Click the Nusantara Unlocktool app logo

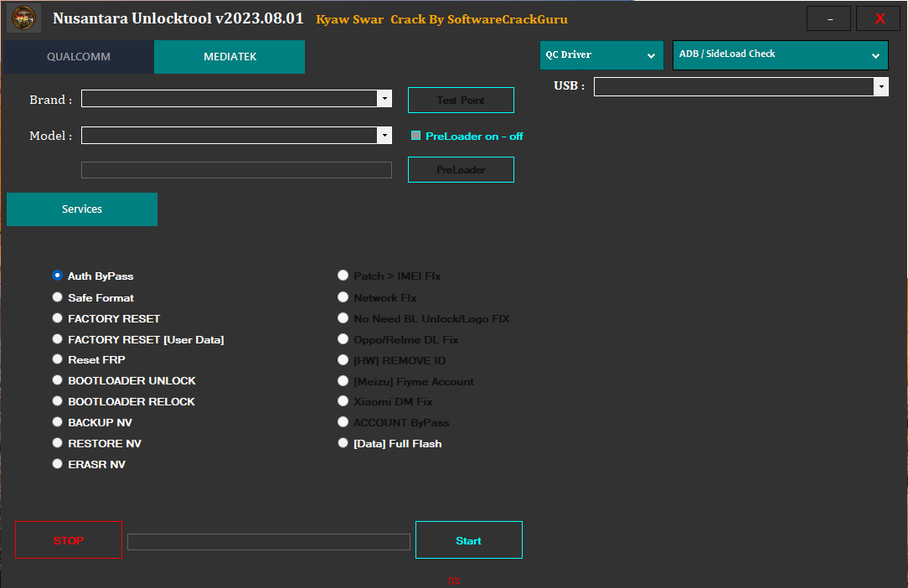[23, 17]
